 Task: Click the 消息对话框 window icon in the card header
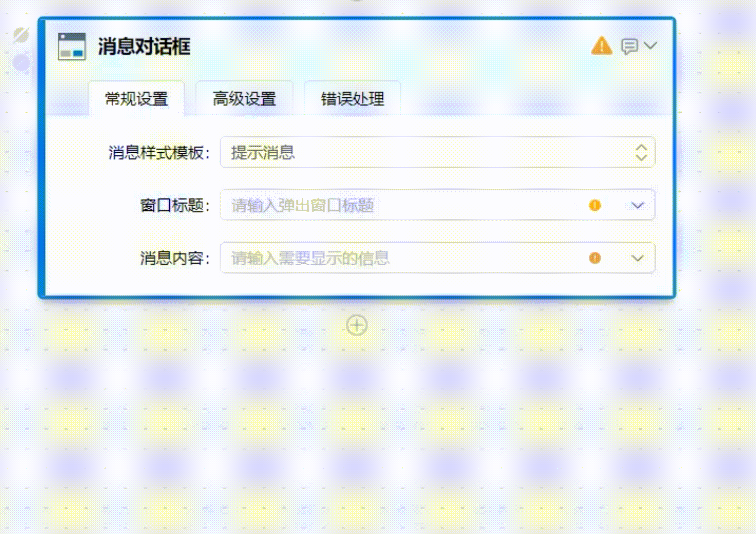click(72, 46)
